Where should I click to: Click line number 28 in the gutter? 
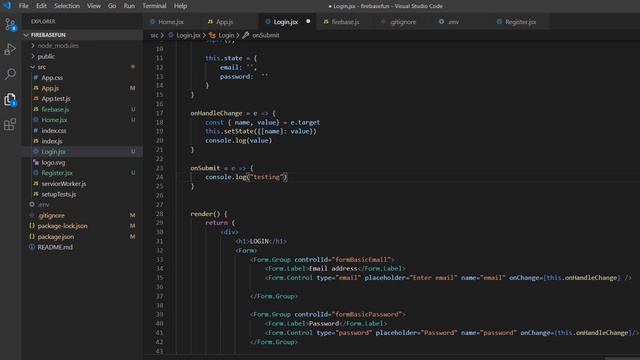tap(159, 214)
